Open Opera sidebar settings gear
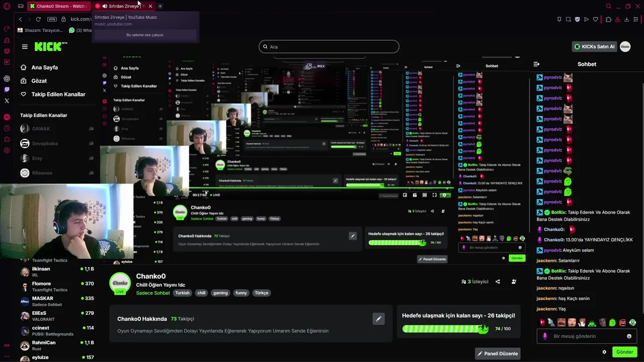This screenshot has height=362, width=644. 7,150
